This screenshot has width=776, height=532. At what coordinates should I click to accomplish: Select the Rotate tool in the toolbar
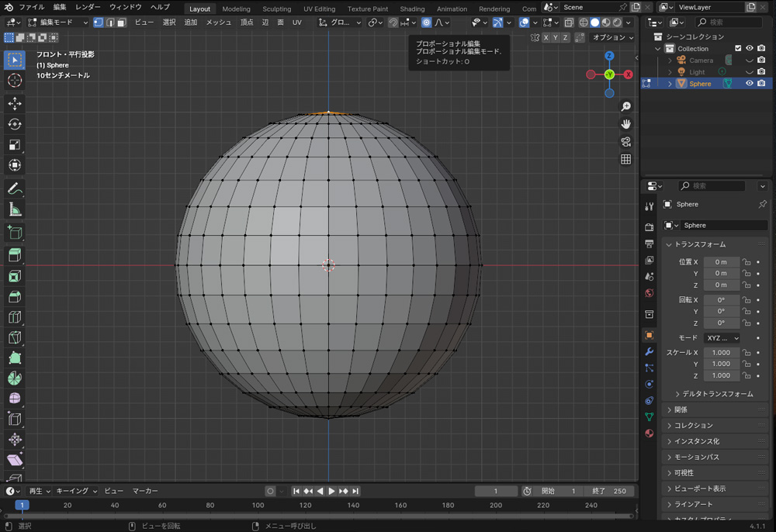click(15, 124)
